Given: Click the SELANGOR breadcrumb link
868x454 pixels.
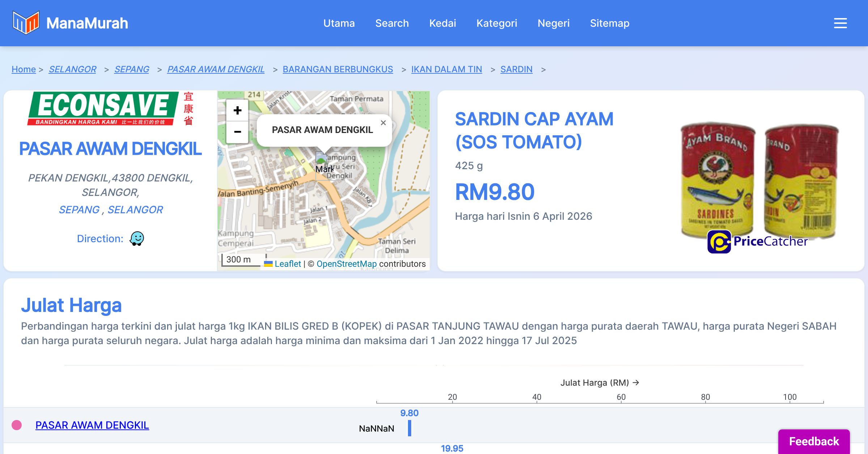Looking at the screenshot, I should tap(72, 69).
